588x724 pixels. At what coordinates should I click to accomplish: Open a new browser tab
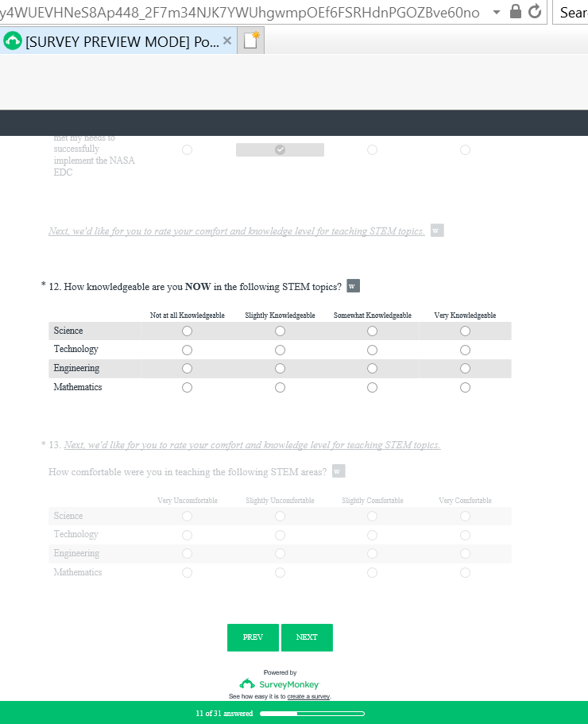[x=251, y=41]
